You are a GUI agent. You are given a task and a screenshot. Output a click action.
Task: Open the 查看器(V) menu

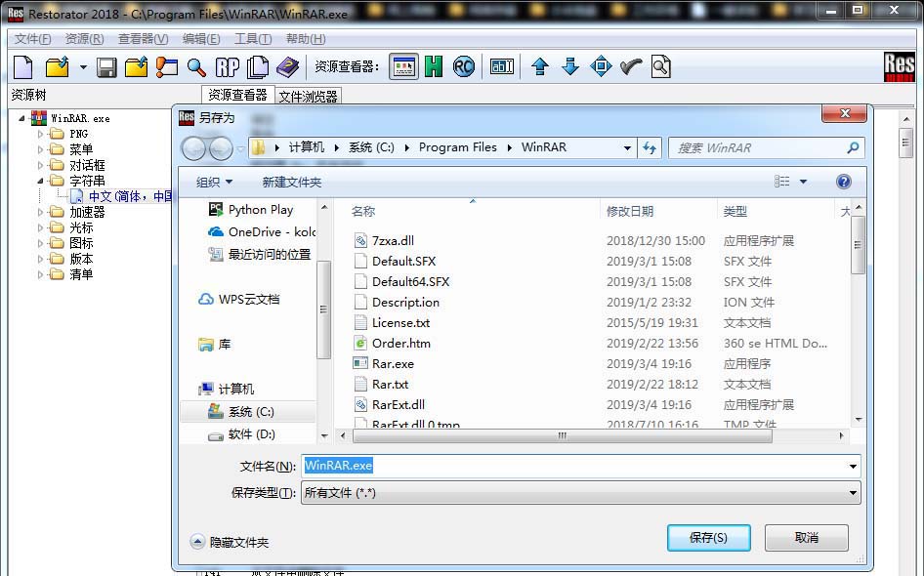coord(144,39)
